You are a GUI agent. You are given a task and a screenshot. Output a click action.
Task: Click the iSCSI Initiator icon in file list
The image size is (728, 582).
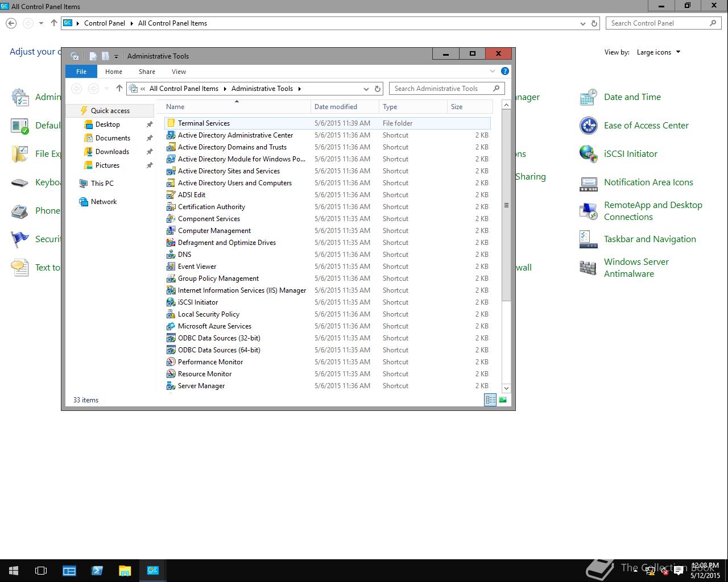pos(171,302)
